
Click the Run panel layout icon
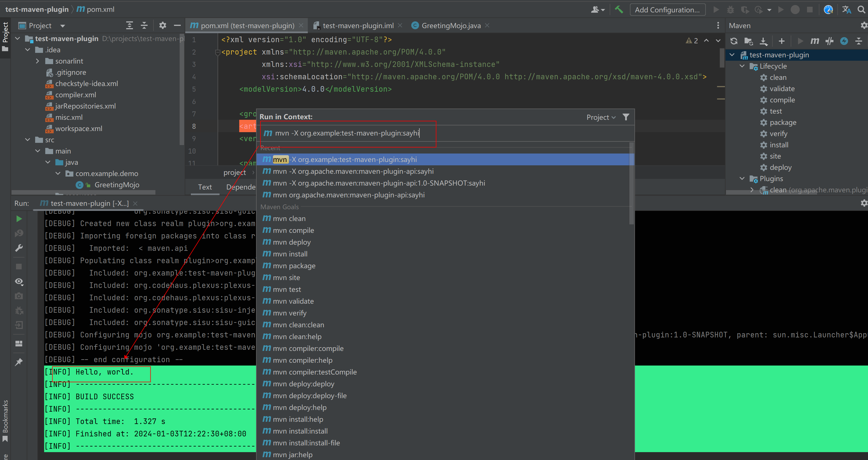pyautogui.click(x=19, y=343)
